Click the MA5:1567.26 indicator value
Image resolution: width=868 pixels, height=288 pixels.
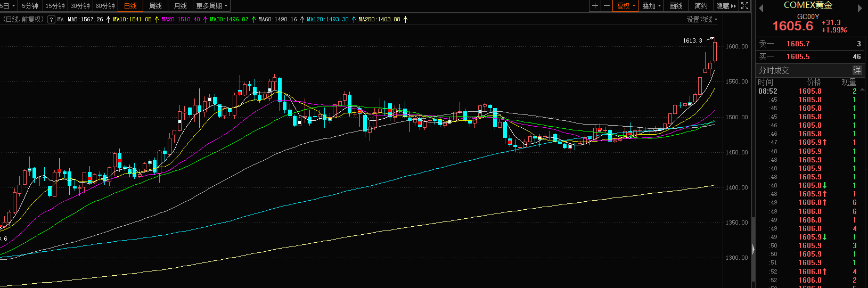pos(85,19)
